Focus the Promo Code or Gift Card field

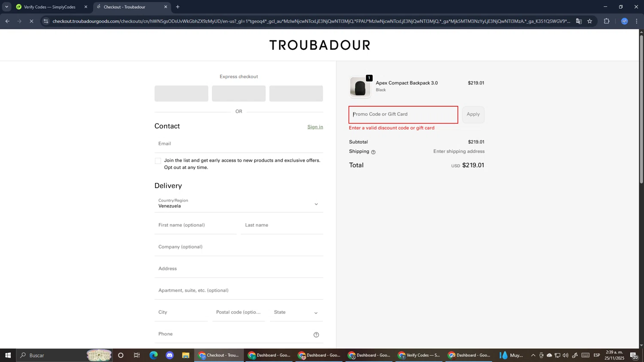point(403,115)
